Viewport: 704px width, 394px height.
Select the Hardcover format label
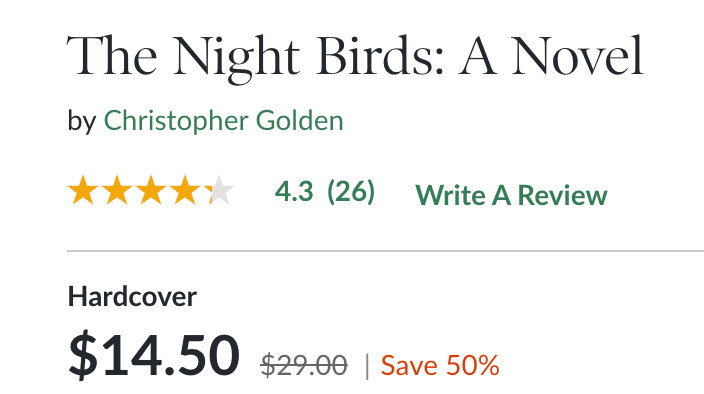(x=132, y=297)
